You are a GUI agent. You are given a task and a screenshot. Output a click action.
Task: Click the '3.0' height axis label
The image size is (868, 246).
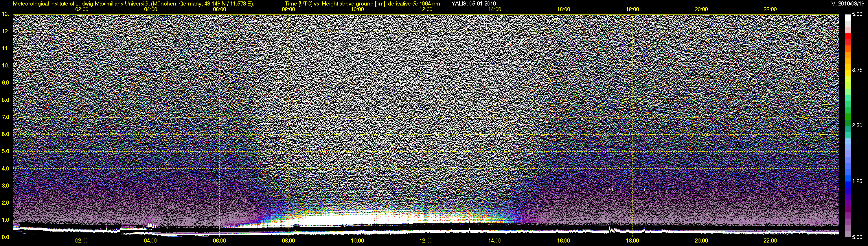point(5,185)
